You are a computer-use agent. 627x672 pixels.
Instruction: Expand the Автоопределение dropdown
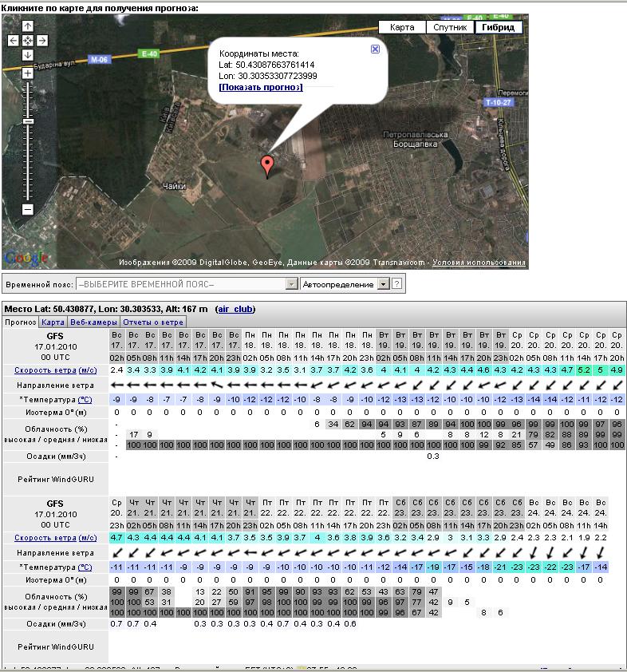coord(383,284)
